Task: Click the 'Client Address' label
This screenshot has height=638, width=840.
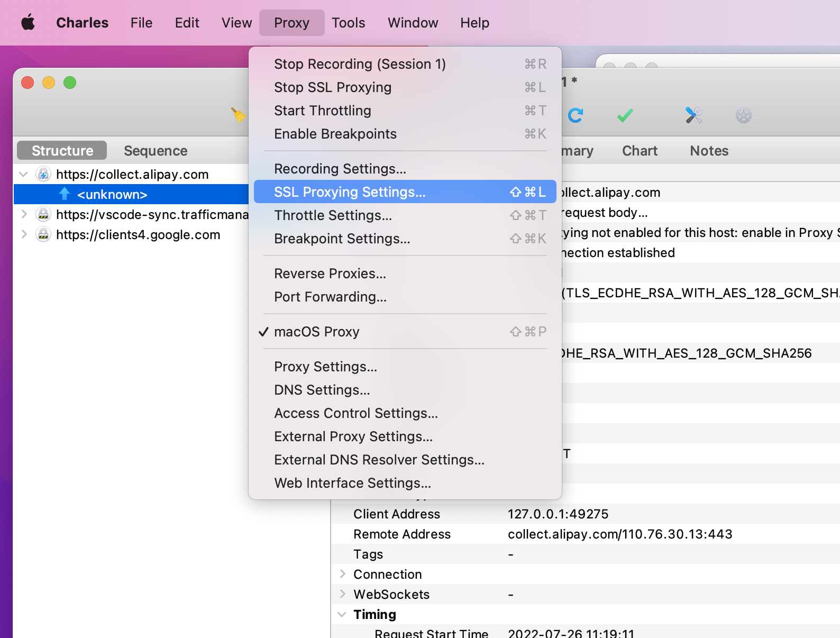Action: click(397, 514)
